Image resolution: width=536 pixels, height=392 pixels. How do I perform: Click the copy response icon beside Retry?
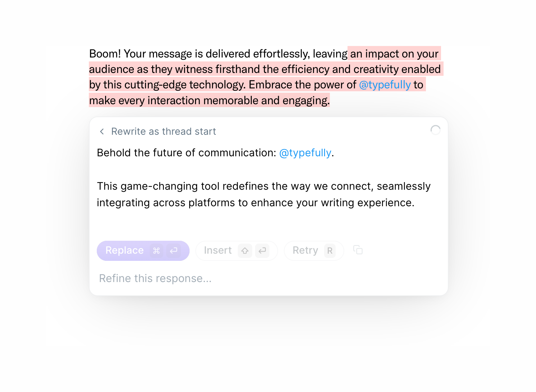tap(358, 250)
